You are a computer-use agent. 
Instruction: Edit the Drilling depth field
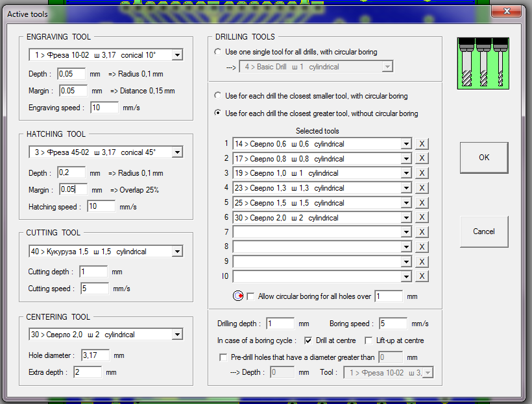click(x=280, y=324)
